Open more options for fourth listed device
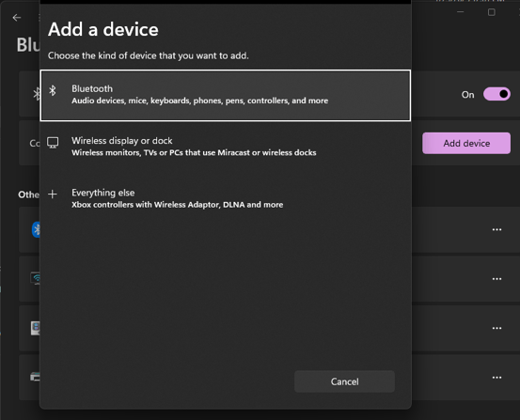The height and width of the screenshot is (420, 520). pos(496,378)
